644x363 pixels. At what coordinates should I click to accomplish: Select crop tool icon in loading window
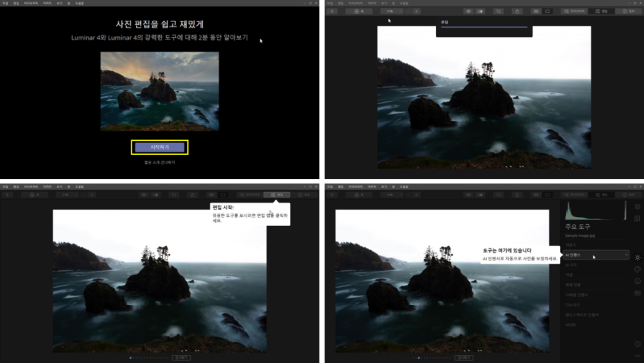(499, 11)
